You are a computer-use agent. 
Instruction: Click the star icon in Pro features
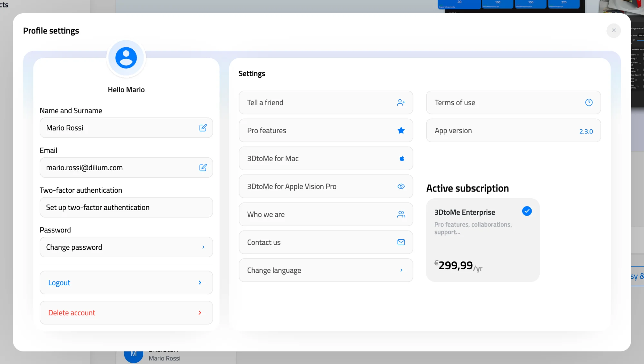click(x=401, y=130)
